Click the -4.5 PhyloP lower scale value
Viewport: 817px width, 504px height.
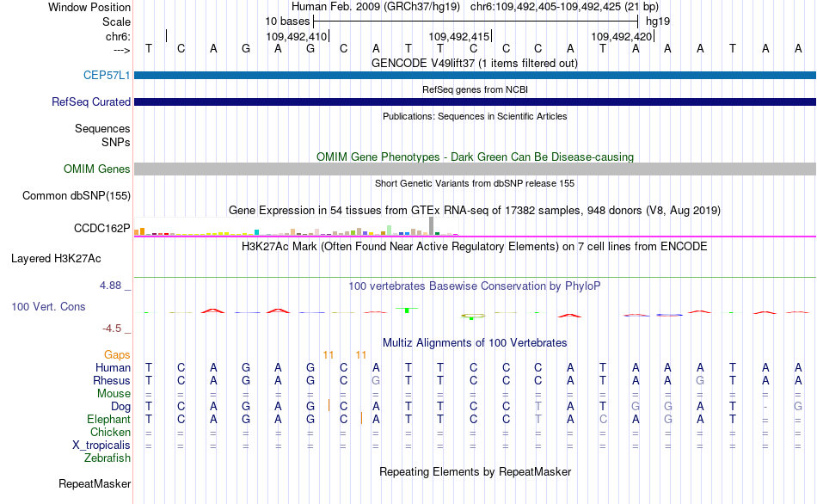pos(112,329)
